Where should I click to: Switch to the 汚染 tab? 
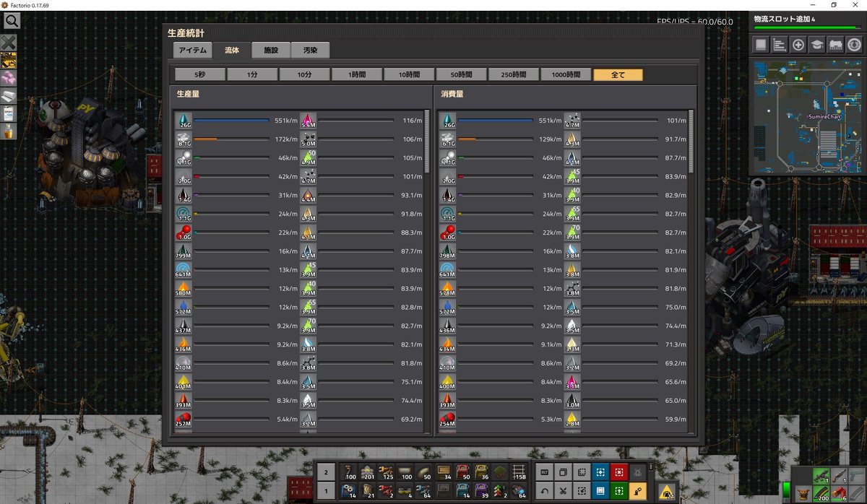pyautogui.click(x=310, y=50)
